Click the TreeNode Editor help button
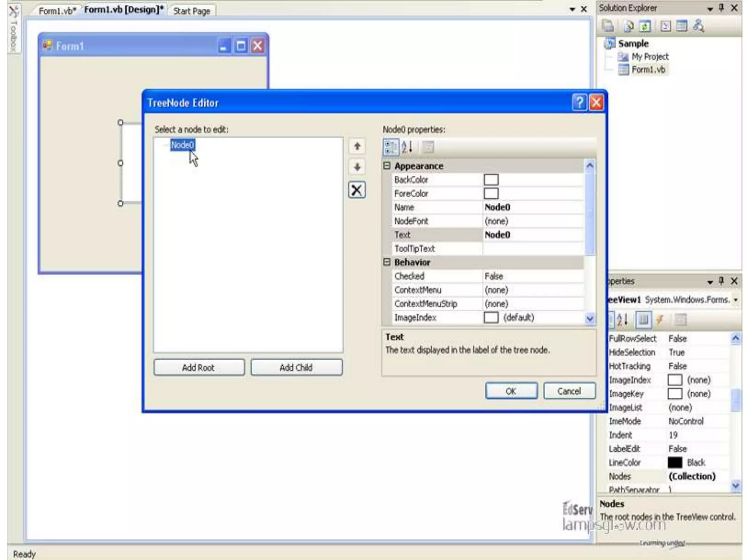The image size is (747, 560). (579, 103)
